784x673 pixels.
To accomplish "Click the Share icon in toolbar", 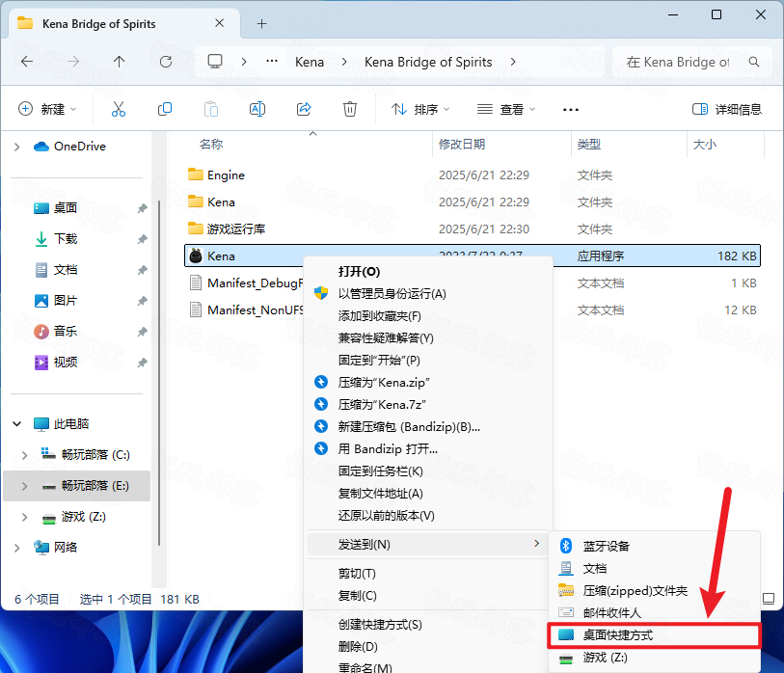I will point(304,109).
